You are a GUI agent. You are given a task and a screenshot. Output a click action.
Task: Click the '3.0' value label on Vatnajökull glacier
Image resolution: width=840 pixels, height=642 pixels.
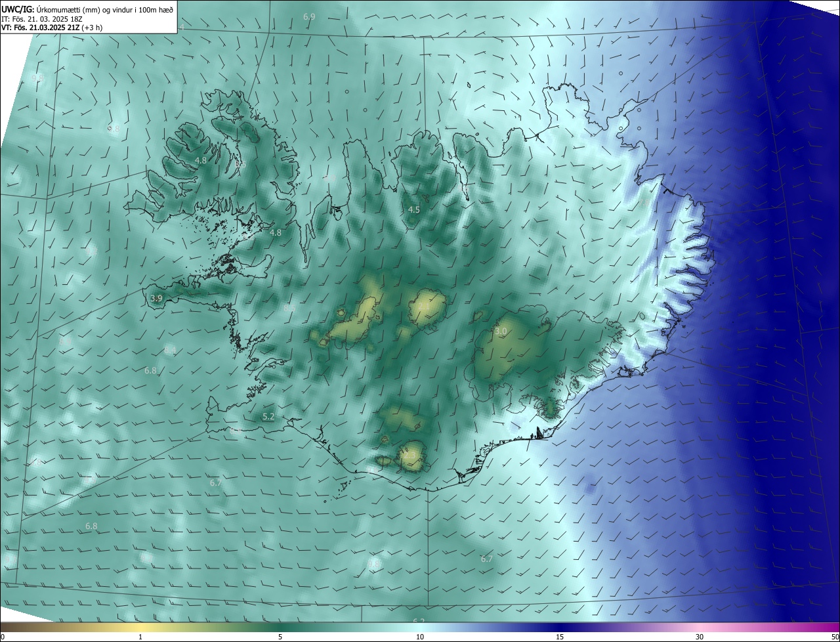(x=501, y=332)
